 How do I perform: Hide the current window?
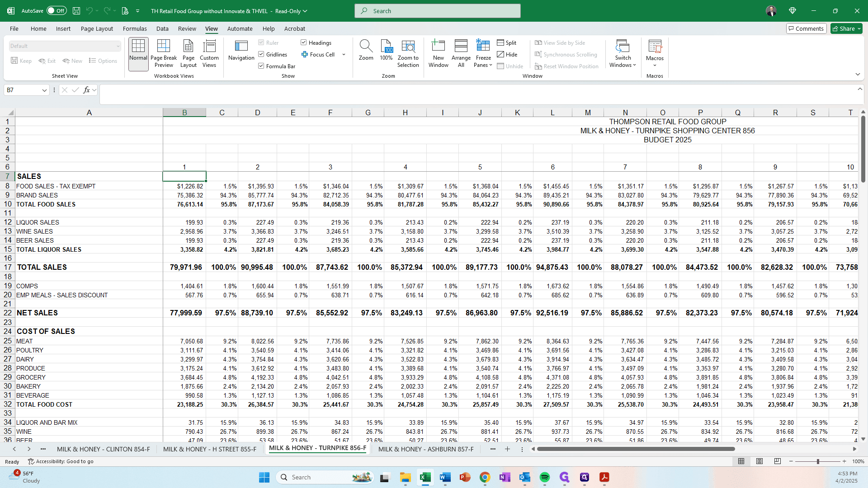pos(507,54)
